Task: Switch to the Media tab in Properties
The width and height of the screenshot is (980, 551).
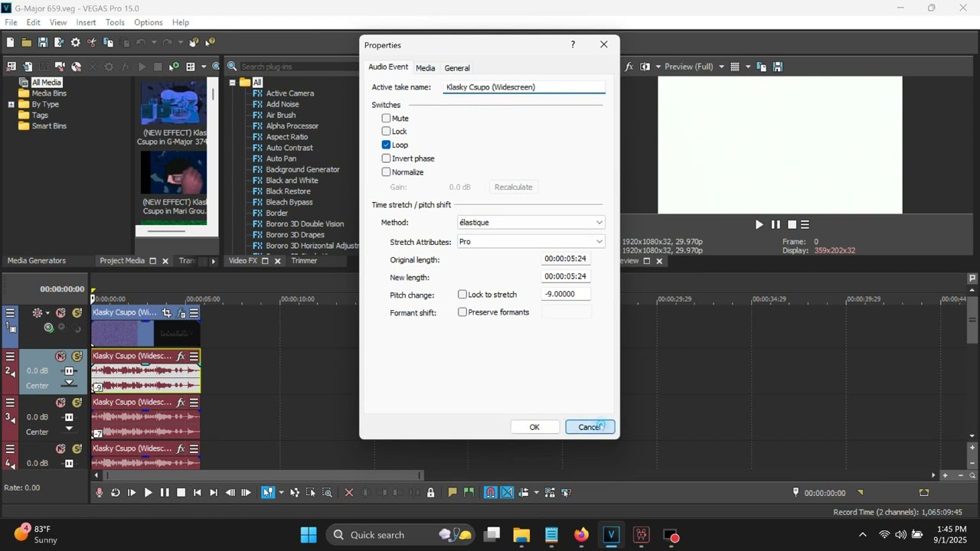Action: (x=425, y=68)
